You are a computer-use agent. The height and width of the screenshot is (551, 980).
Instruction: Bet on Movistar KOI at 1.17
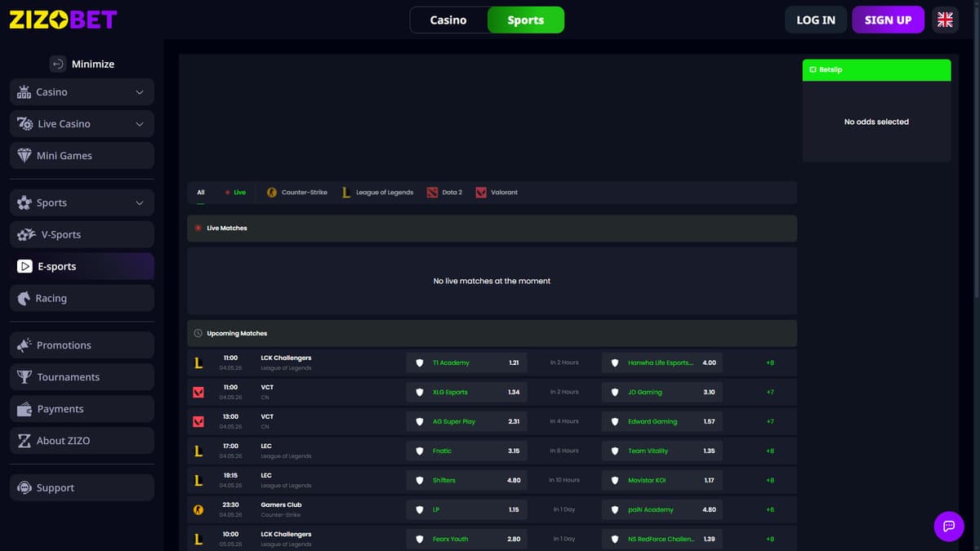662,480
